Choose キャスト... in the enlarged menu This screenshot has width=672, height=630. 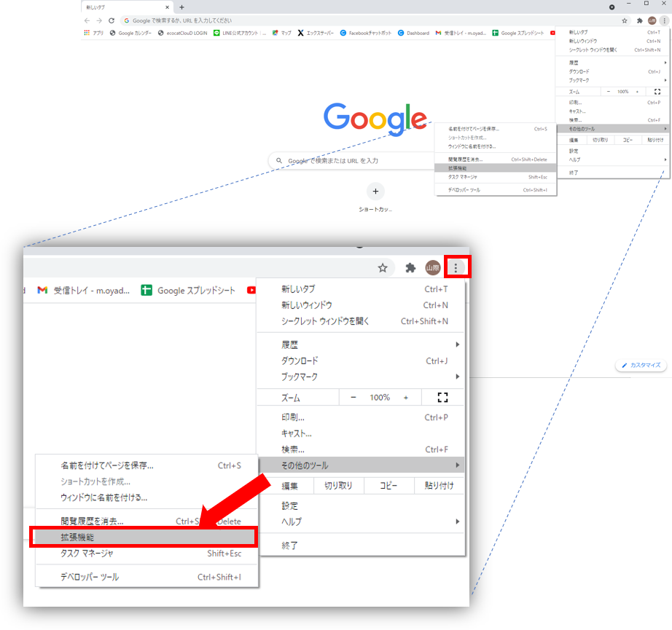(361, 433)
